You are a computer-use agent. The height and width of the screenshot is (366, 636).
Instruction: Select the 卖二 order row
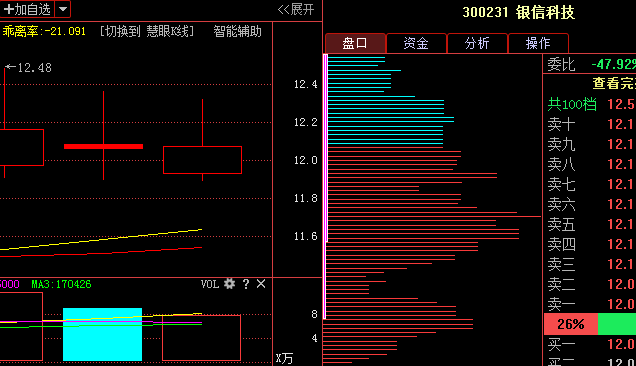point(590,284)
